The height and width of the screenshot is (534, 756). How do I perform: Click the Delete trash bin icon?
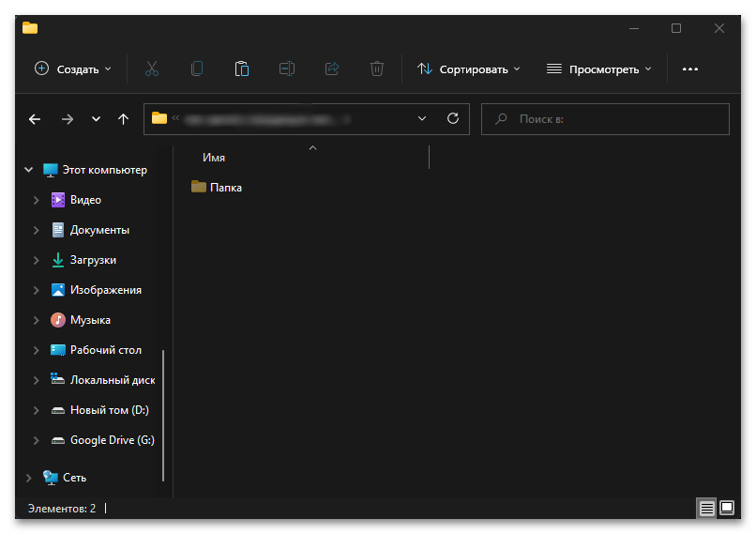(x=376, y=69)
